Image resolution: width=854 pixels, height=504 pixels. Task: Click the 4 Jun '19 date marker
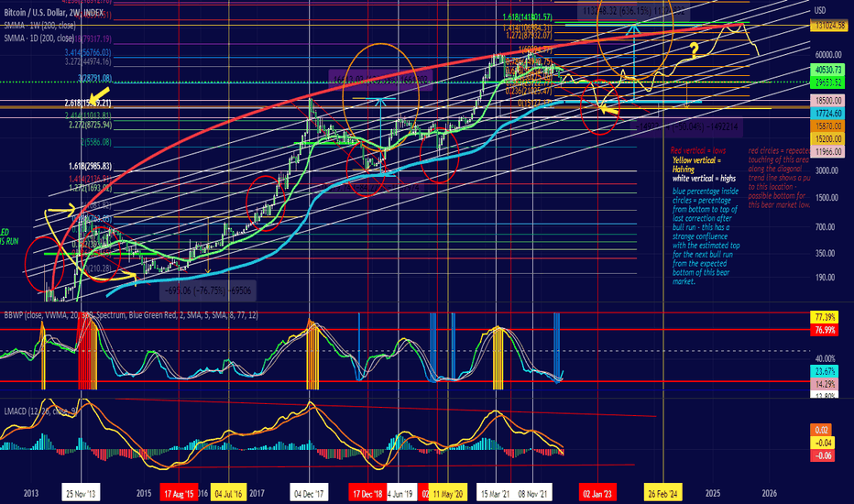[402, 494]
